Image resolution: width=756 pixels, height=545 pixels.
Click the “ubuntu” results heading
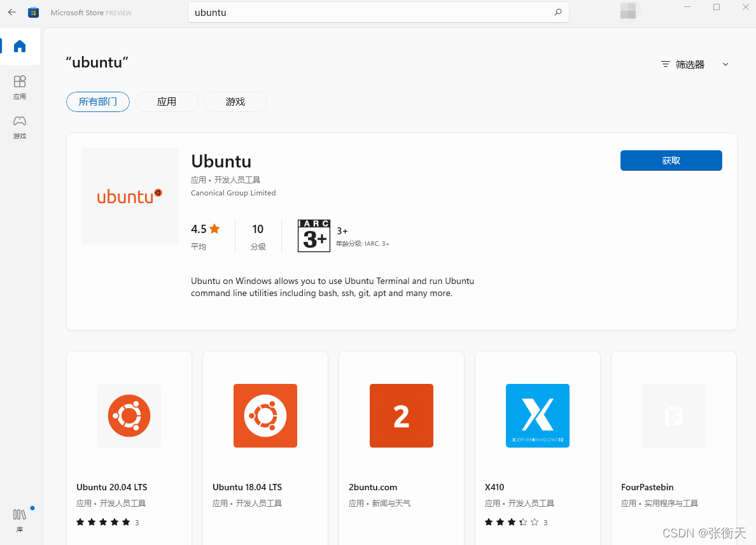coord(97,62)
